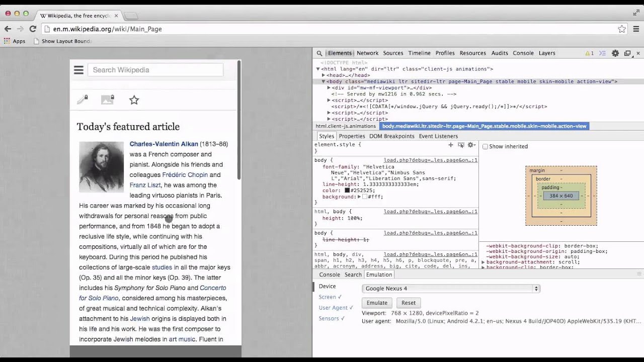Image resolution: width=644 pixels, height=362 pixels.
Task: Follow the Franz Liszt link
Action: point(145,185)
